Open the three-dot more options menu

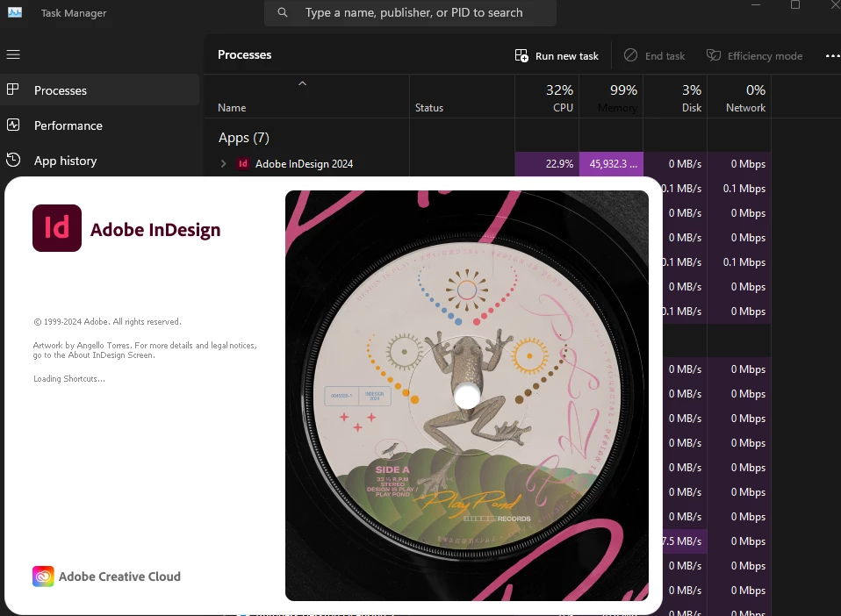point(832,56)
